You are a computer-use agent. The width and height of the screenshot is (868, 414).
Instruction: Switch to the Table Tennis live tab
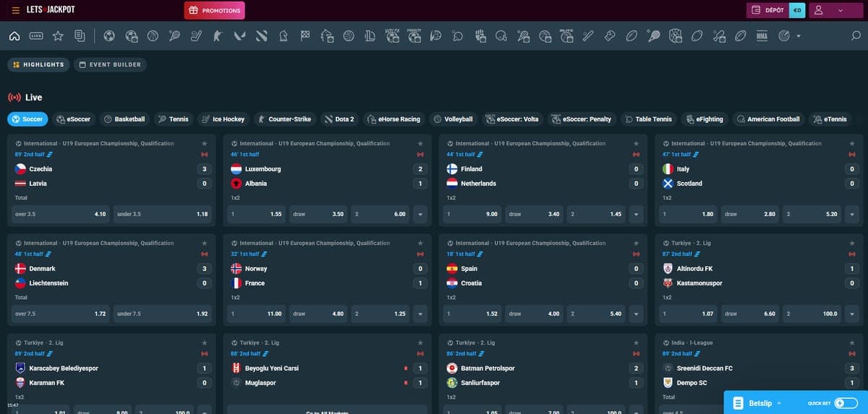(649, 119)
